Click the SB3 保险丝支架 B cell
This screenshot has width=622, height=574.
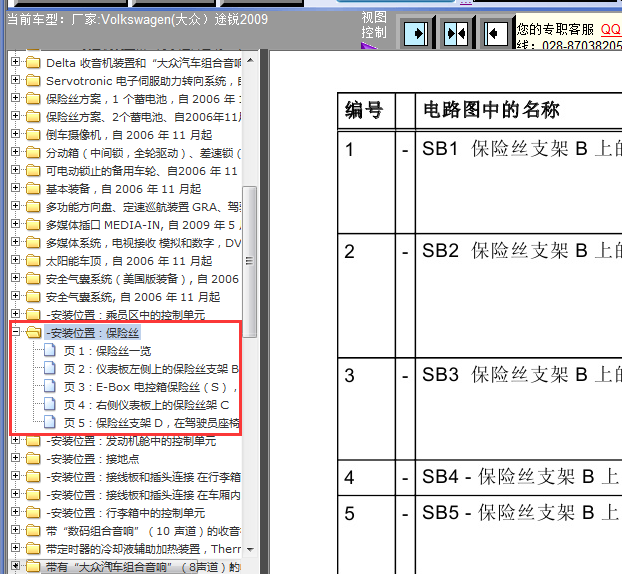coord(518,409)
